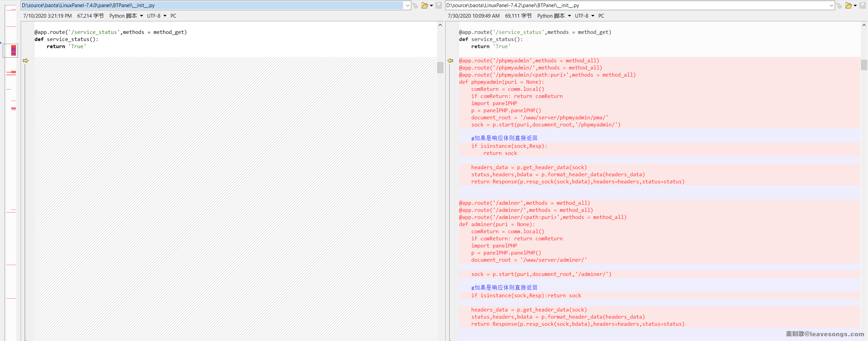
Task: Click the right pane reload path arrow icon
Action: click(839, 6)
